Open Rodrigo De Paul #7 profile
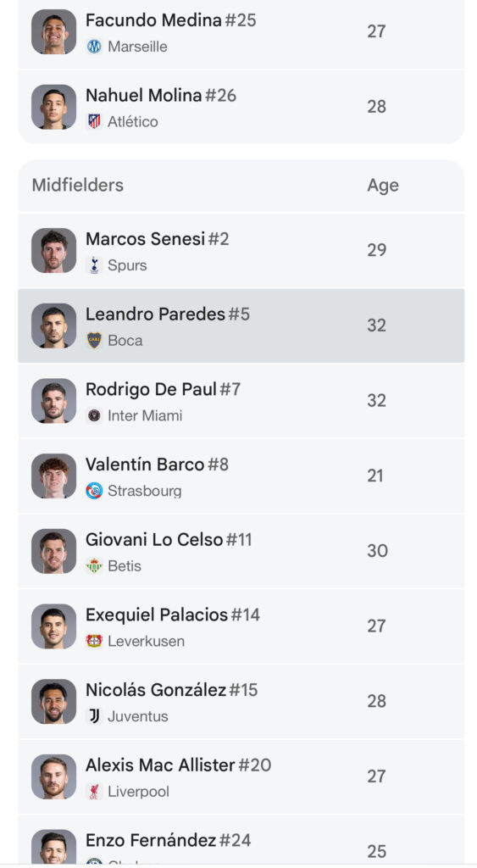The width and height of the screenshot is (477, 868). (x=241, y=401)
